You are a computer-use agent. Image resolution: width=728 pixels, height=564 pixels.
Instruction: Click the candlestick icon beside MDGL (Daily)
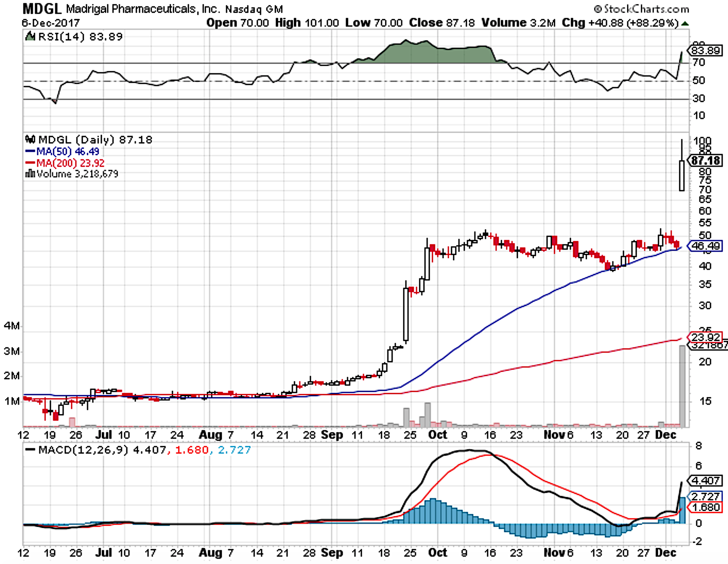(x=30, y=140)
